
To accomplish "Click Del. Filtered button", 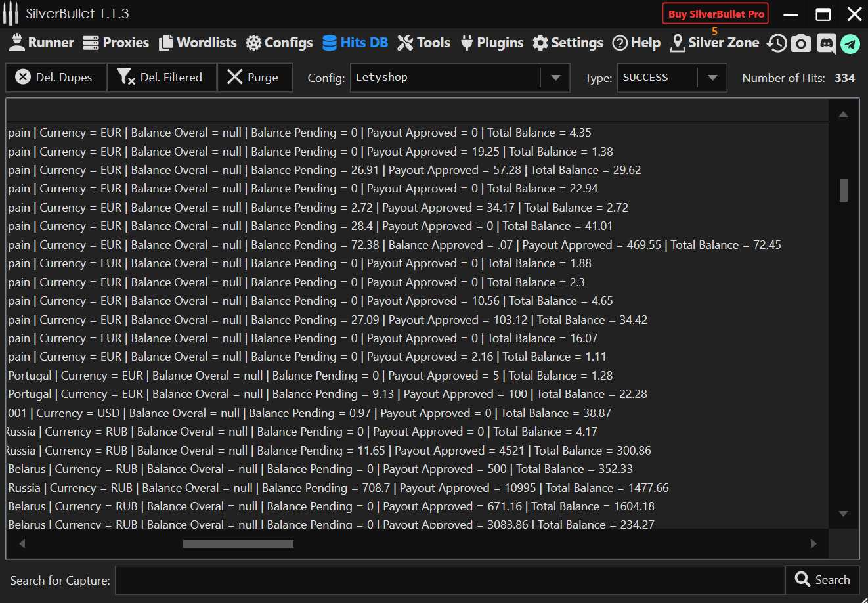I will (162, 78).
